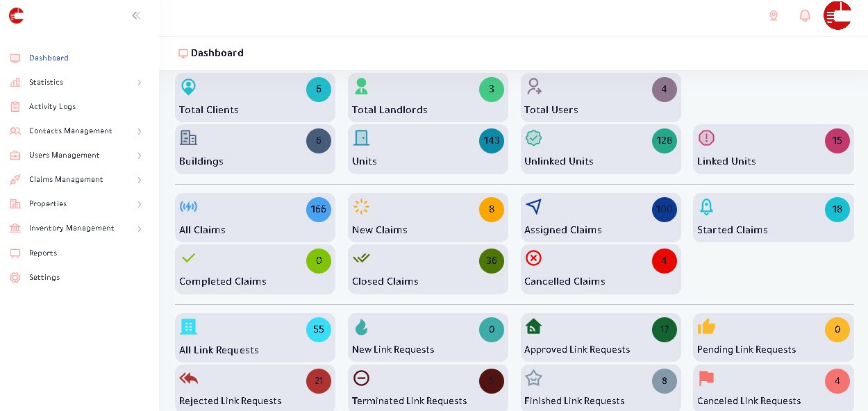Click the Started Claims bell icon

click(x=706, y=207)
